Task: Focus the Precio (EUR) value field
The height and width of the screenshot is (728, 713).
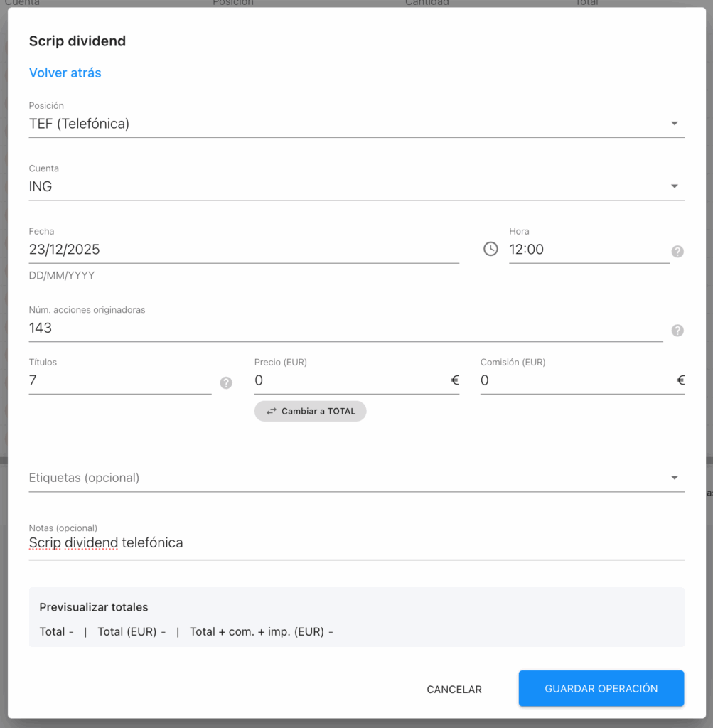Action: (350, 380)
